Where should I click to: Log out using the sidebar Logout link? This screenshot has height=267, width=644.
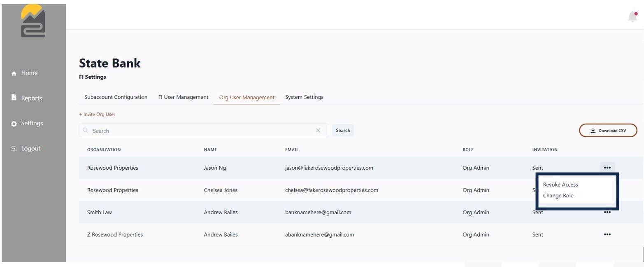tap(26, 148)
